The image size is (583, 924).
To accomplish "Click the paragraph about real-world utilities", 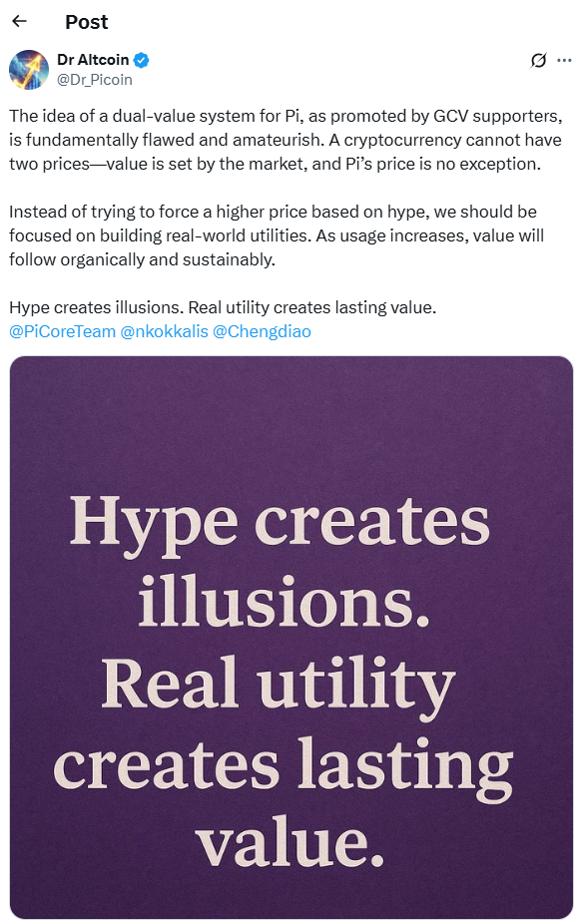I will [x=277, y=235].
